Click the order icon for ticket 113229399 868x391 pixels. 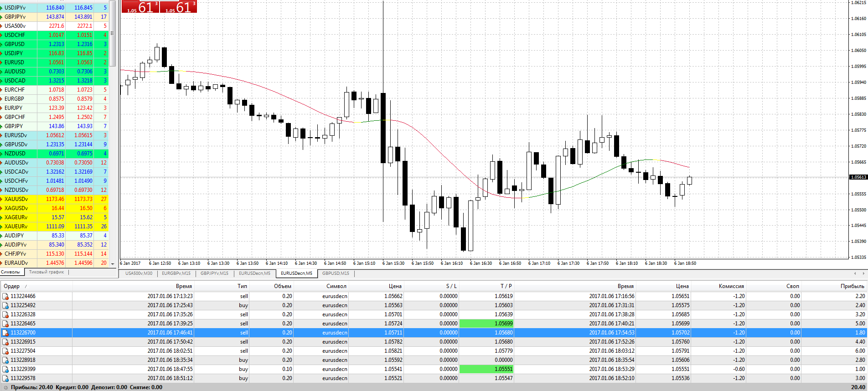[x=5, y=369]
